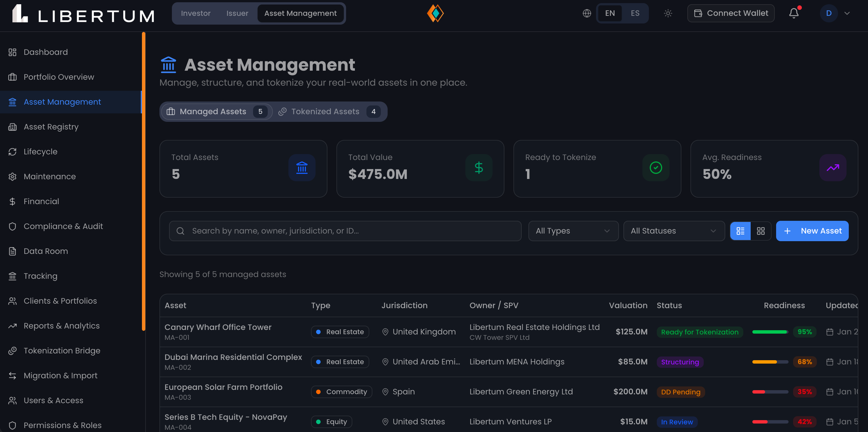Image resolution: width=868 pixels, height=432 pixels.
Task: Switch language to EN
Action: (610, 13)
